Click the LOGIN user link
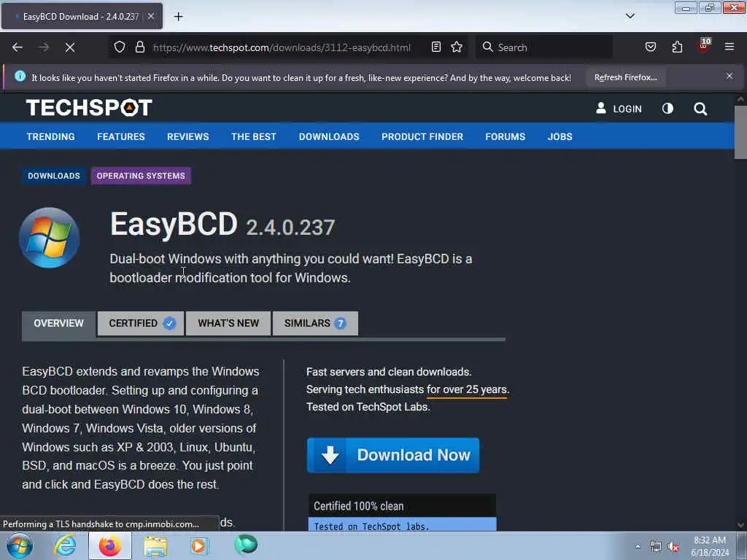Screen dimensions: 747x560 pyautogui.click(x=619, y=109)
